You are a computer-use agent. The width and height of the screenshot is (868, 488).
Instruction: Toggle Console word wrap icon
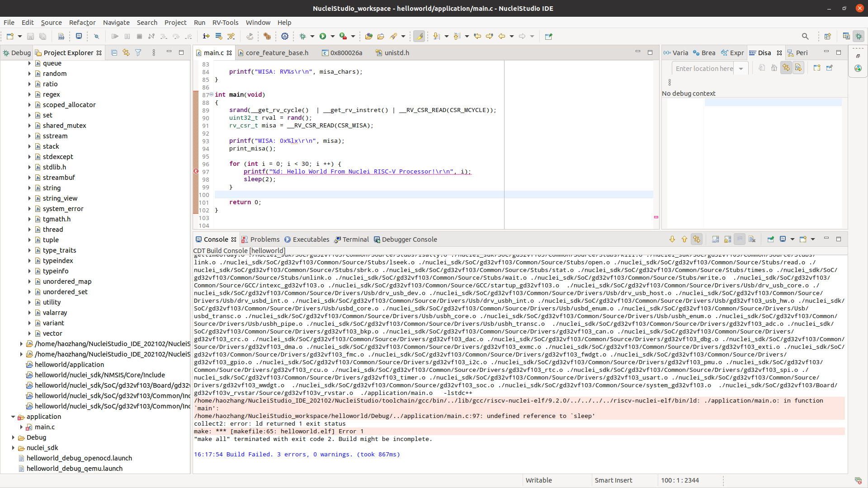[740, 239]
